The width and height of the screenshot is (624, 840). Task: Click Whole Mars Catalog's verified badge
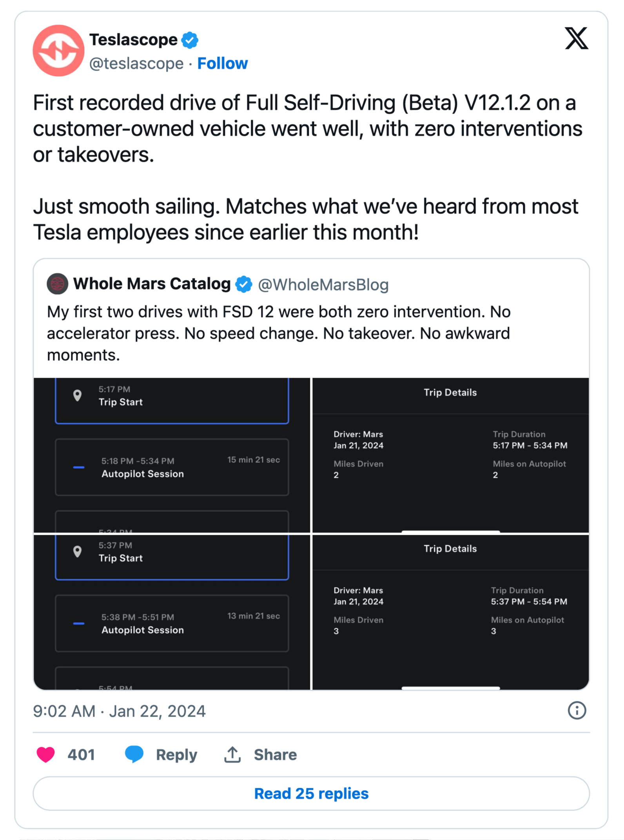click(243, 284)
